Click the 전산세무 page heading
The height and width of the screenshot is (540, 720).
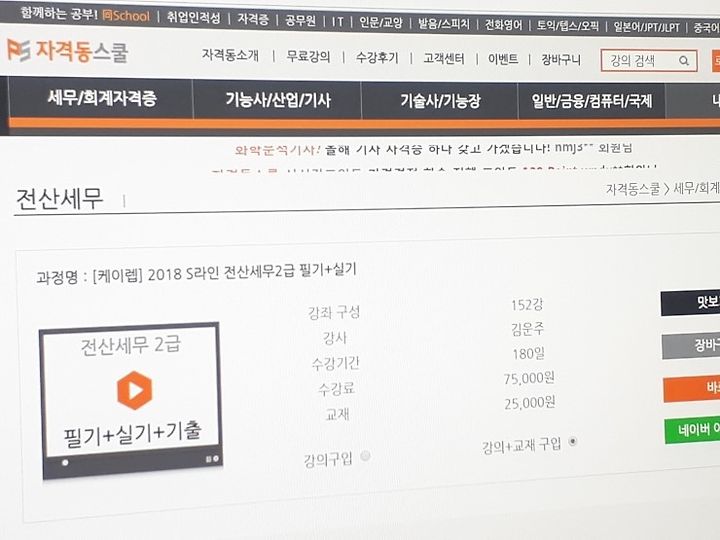(x=59, y=199)
